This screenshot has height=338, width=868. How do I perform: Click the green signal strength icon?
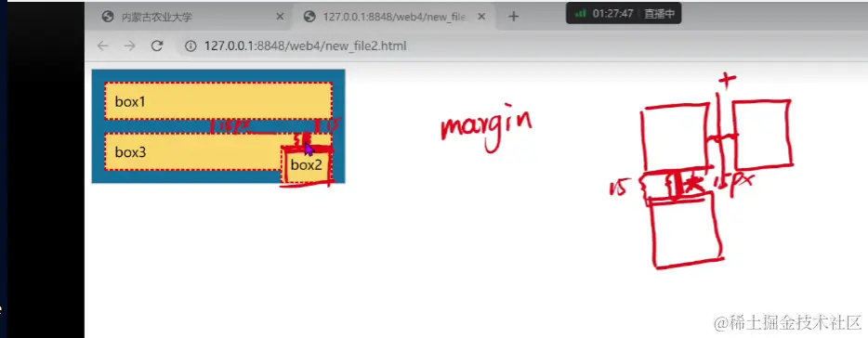580,14
